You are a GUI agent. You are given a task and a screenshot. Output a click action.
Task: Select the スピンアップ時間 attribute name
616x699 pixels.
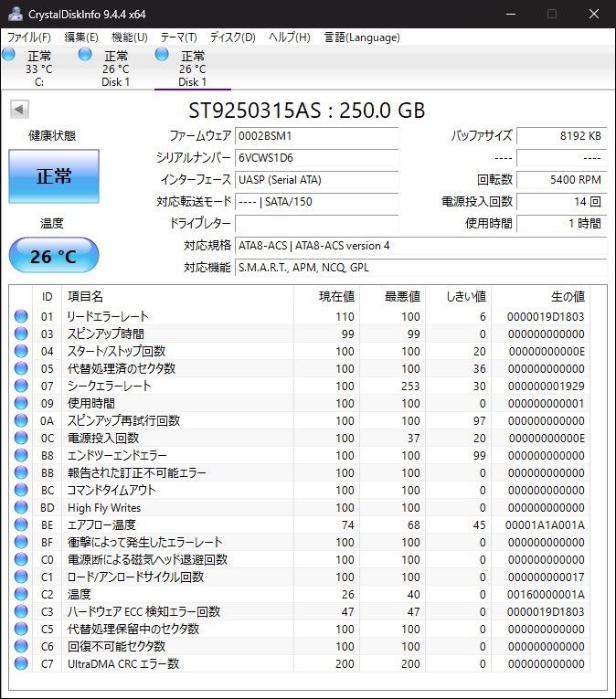[106, 334]
